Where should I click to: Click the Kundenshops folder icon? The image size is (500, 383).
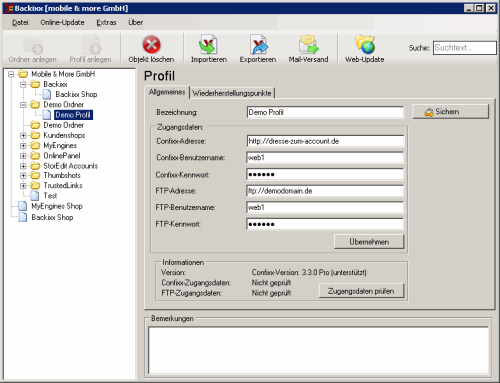(x=35, y=135)
